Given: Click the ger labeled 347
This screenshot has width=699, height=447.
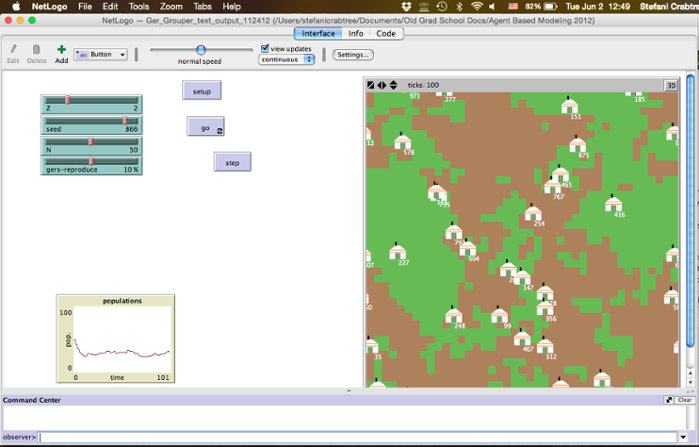Looking at the screenshot, I should coord(522,277).
